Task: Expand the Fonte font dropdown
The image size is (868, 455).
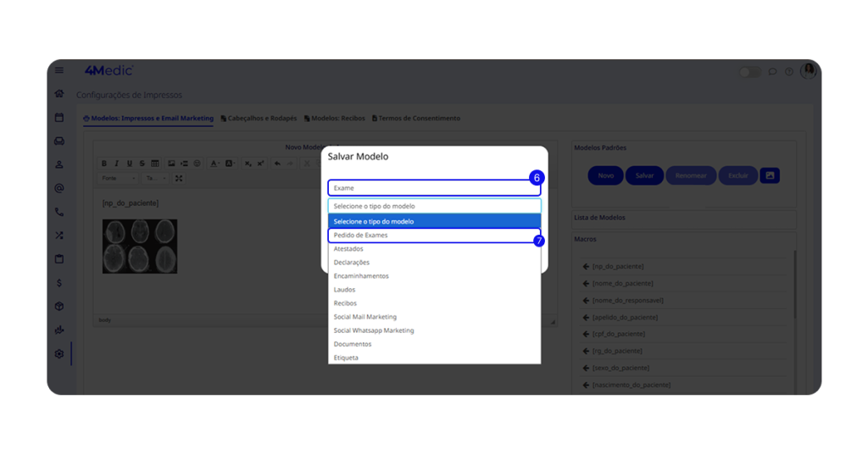Action: click(x=118, y=179)
